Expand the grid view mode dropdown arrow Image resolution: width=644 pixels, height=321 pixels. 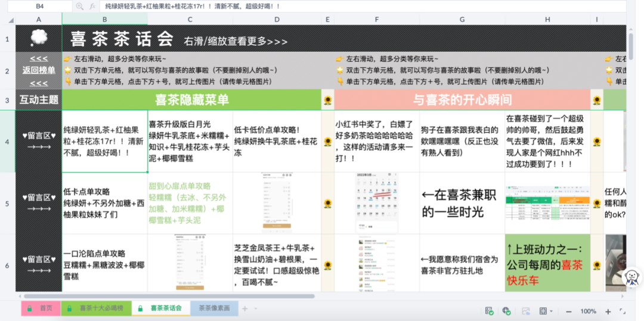(x=551, y=311)
